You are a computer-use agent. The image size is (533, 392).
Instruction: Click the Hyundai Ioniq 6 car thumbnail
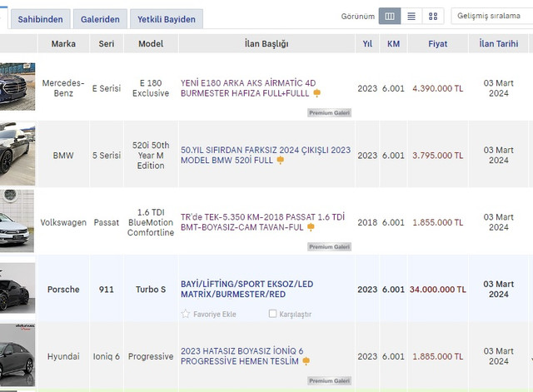point(17,355)
